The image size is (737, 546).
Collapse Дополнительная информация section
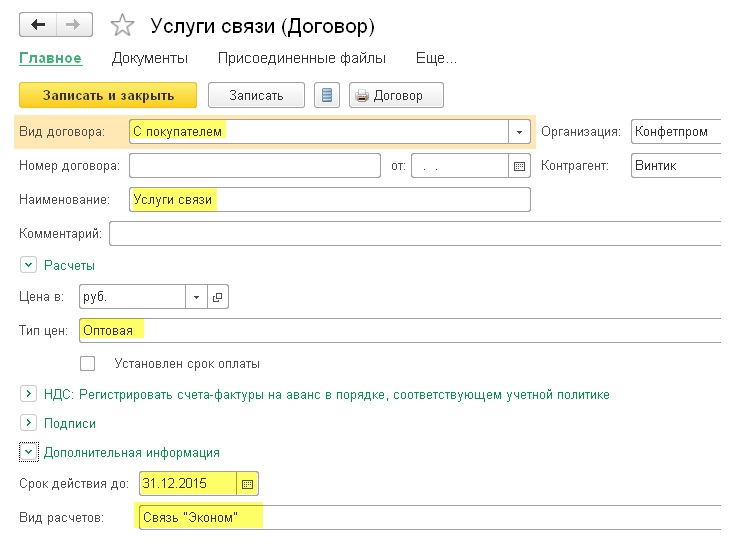click(28, 452)
